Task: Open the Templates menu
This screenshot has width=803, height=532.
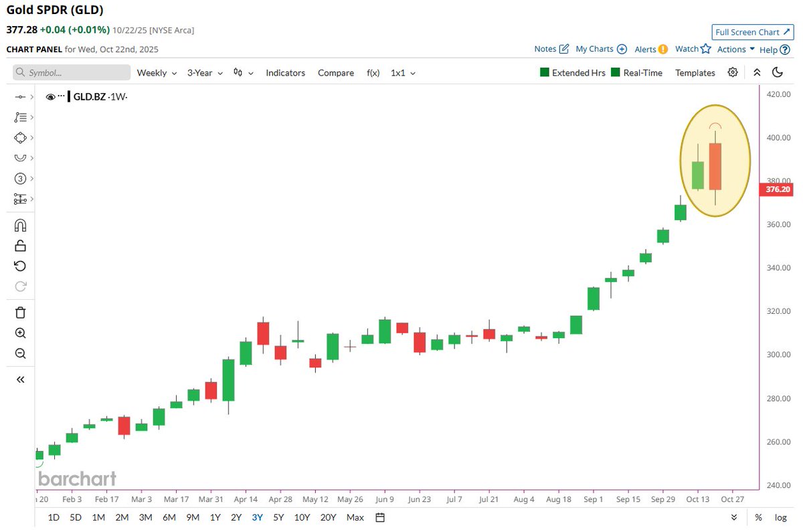Action: coord(695,73)
